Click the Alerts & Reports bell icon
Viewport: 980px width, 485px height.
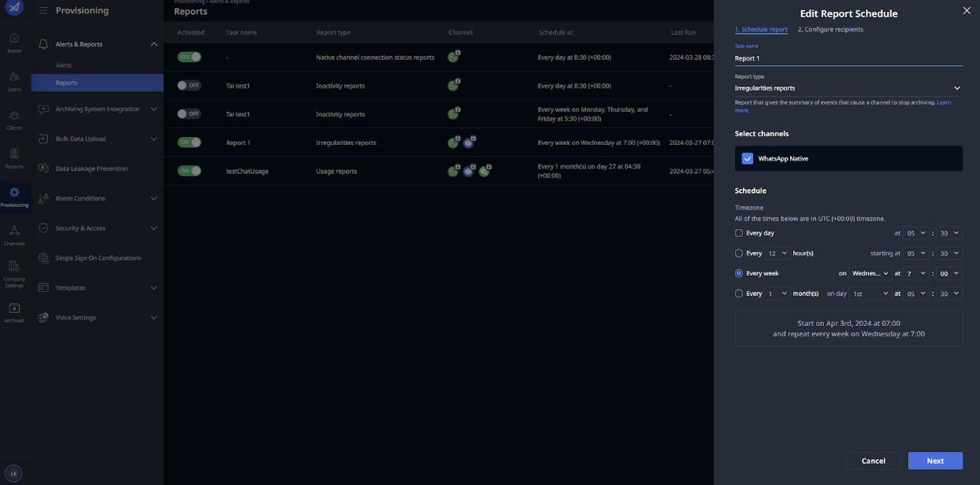(x=43, y=44)
